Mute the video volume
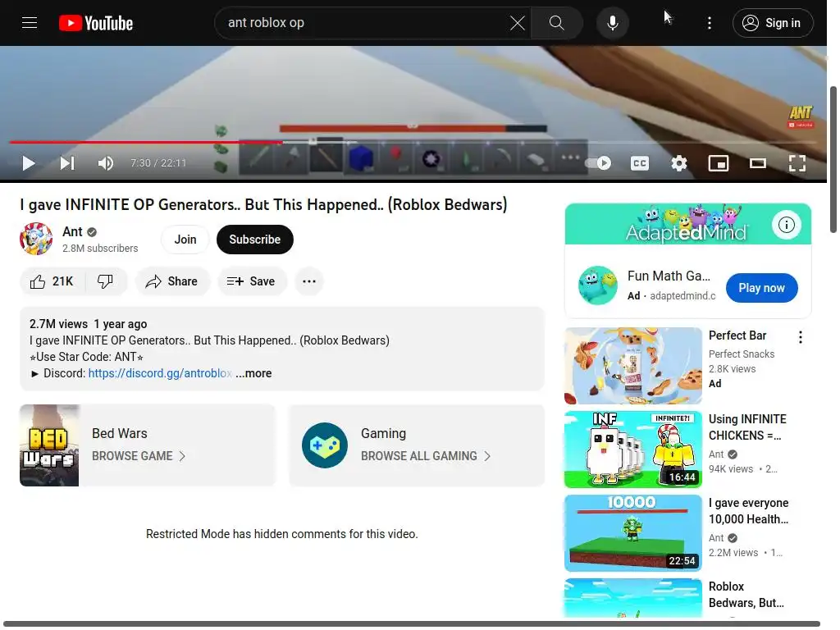The width and height of the screenshot is (840, 630). (x=106, y=163)
